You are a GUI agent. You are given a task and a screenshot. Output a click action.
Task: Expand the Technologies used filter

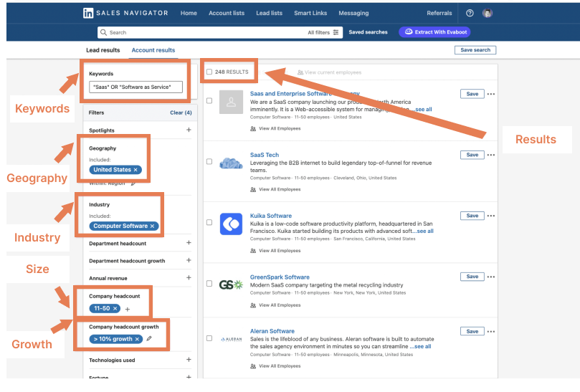[189, 360]
